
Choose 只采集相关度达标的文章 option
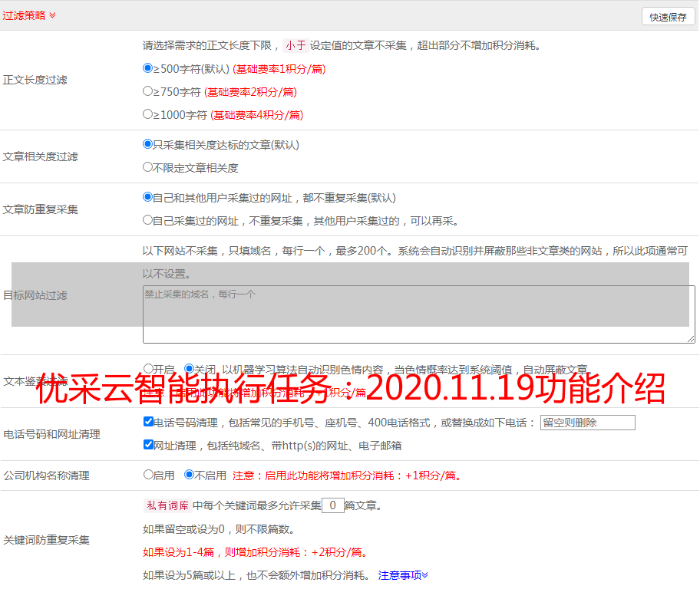click(148, 143)
